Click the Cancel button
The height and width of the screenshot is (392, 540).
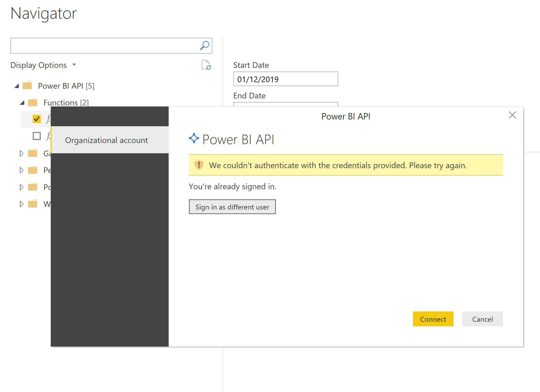tap(482, 319)
